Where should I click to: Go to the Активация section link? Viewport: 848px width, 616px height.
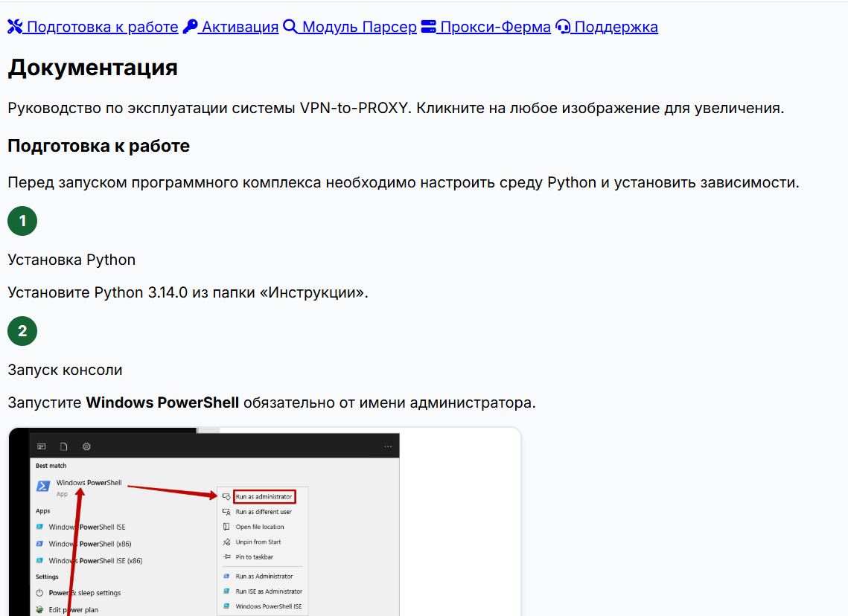coord(231,27)
